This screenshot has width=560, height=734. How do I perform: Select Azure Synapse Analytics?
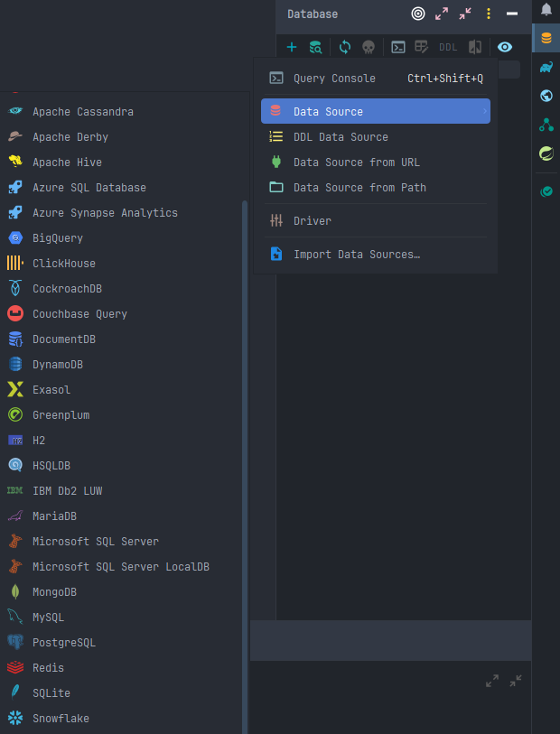(123, 212)
